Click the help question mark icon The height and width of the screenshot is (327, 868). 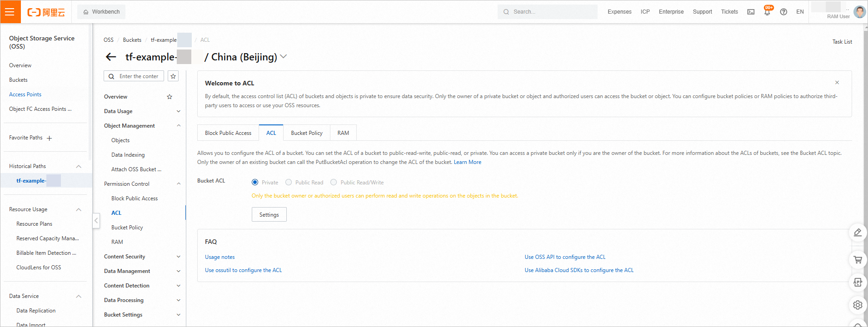[783, 12]
